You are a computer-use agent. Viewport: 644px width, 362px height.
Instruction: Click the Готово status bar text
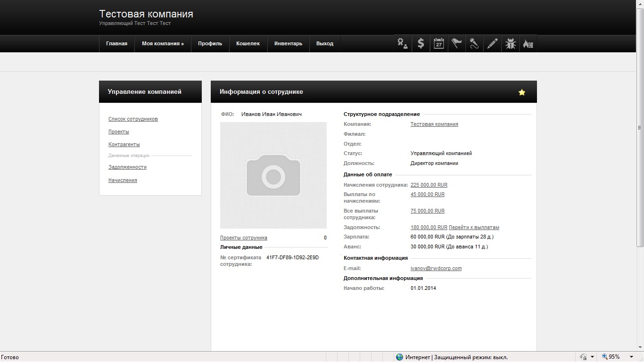click(x=10, y=357)
